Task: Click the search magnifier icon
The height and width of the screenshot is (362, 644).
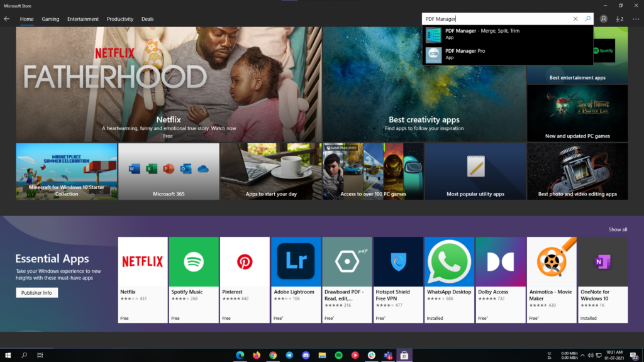Action: click(587, 19)
